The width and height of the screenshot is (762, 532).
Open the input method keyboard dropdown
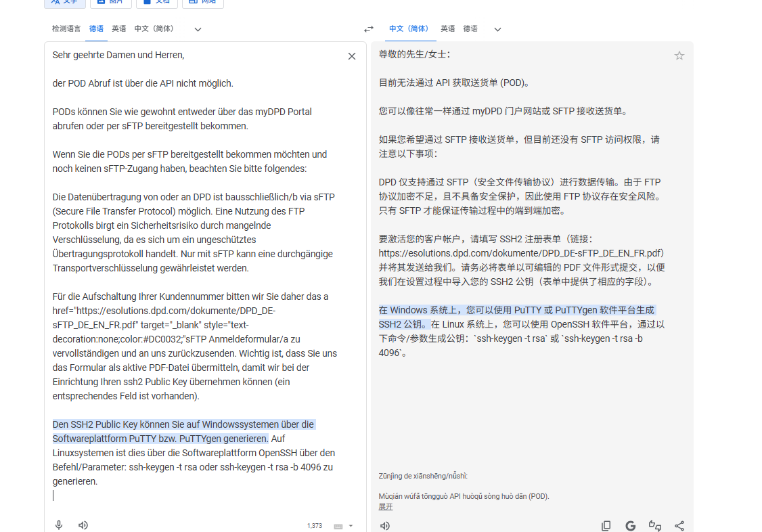point(344,526)
